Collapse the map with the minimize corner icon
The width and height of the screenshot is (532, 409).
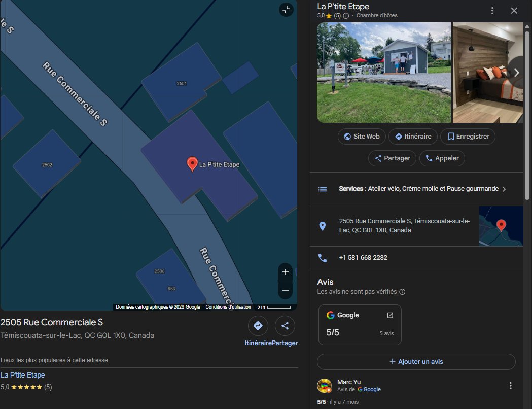286,10
